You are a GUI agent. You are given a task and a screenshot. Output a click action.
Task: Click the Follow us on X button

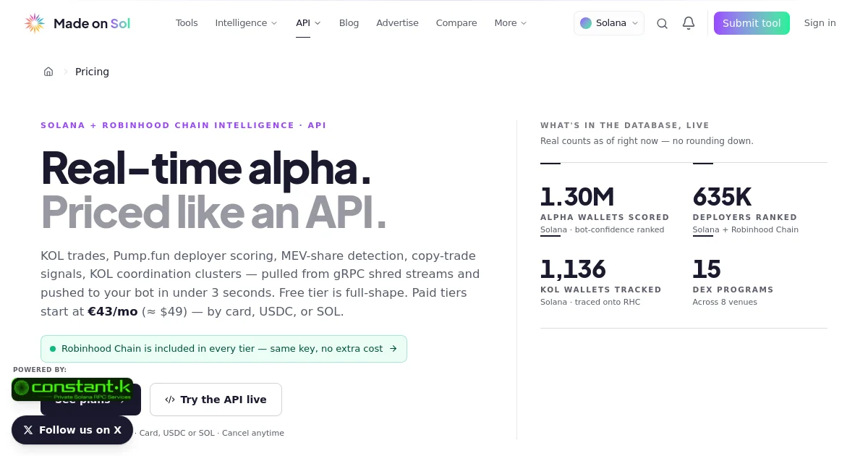click(x=72, y=430)
